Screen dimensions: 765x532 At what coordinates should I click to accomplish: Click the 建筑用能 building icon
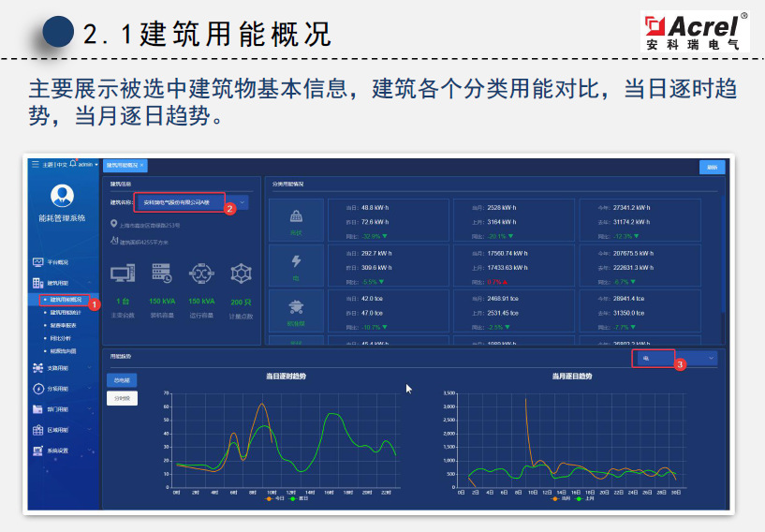pos(38,283)
